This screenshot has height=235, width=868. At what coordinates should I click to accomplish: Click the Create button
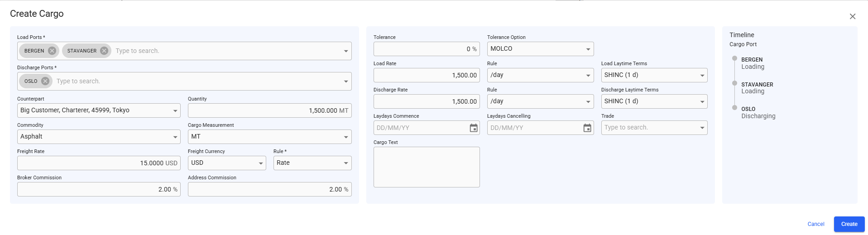click(x=849, y=224)
